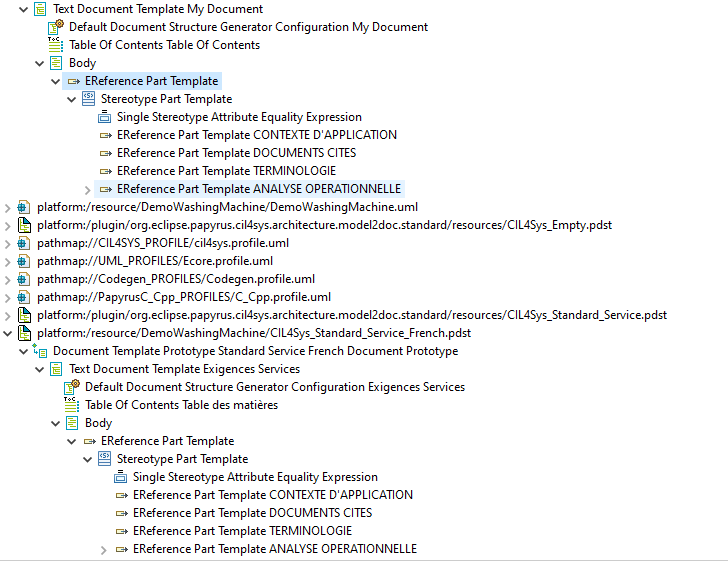Click the CIL4Sys_Standard_Service.pdst file icon
The height and width of the screenshot is (561, 728).
(24, 315)
